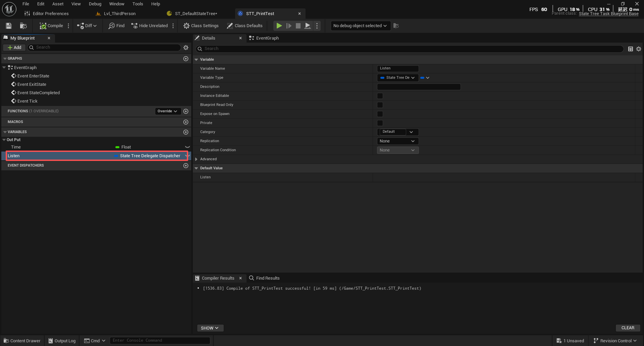Open the Replication None dropdown
The image size is (644, 346).
[x=398, y=141]
